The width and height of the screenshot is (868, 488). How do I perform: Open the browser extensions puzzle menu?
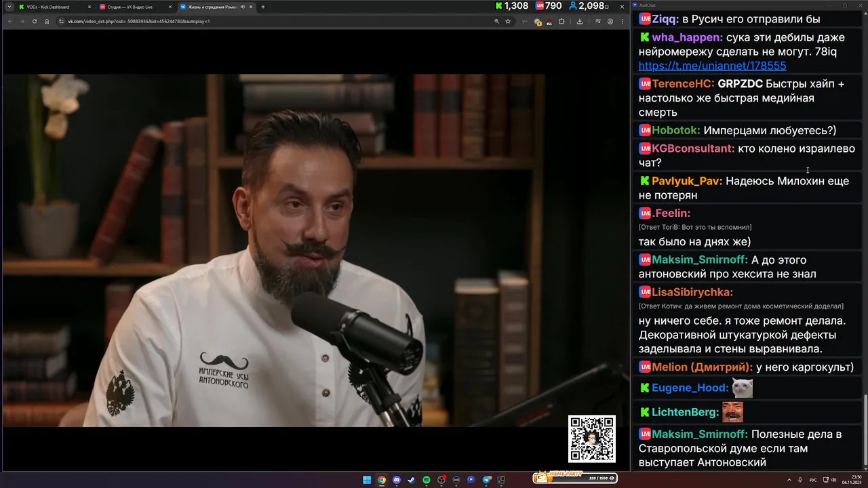561,21
